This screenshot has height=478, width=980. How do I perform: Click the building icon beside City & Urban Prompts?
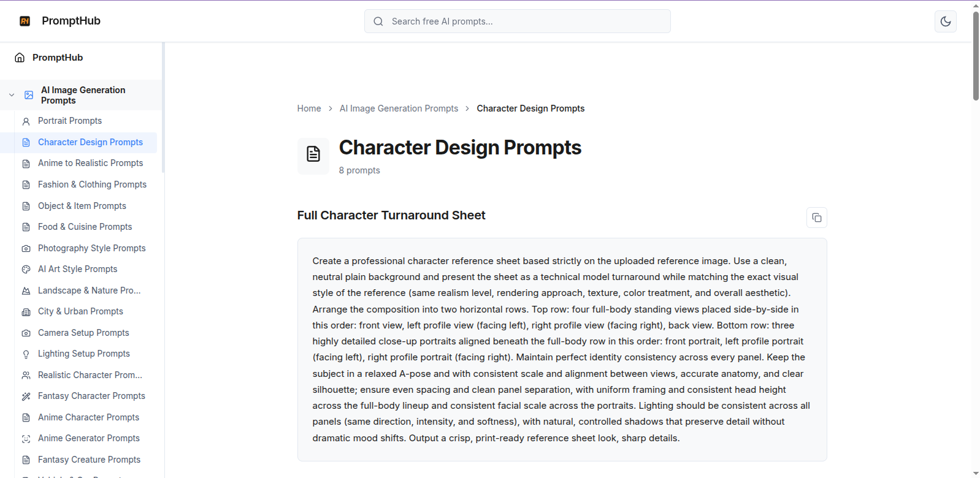click(26, 312)
